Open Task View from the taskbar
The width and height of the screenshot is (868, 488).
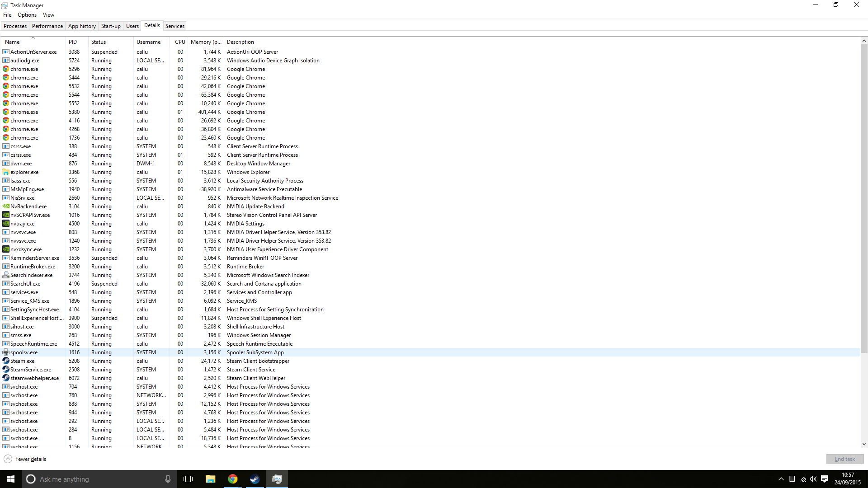pos(188,479)
